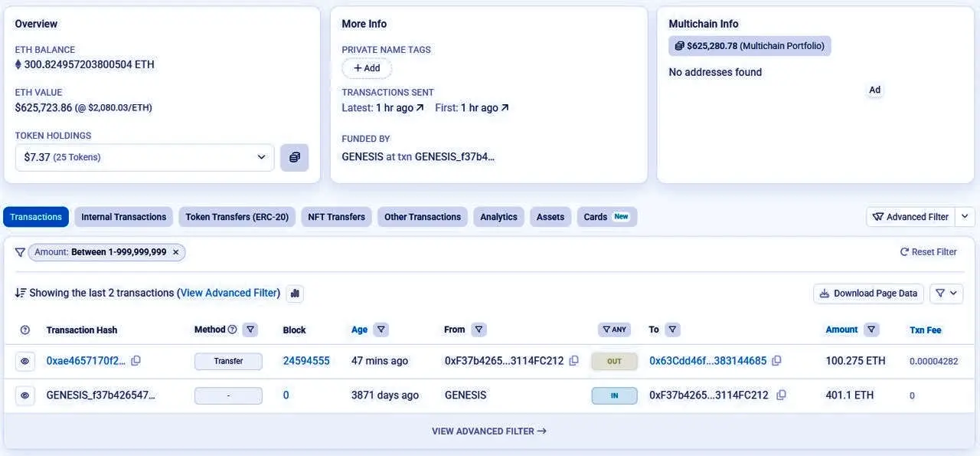The height and width of the screenshot is (456, 980).
Task: Click the IN direction badge
Action: pos(614,395)
